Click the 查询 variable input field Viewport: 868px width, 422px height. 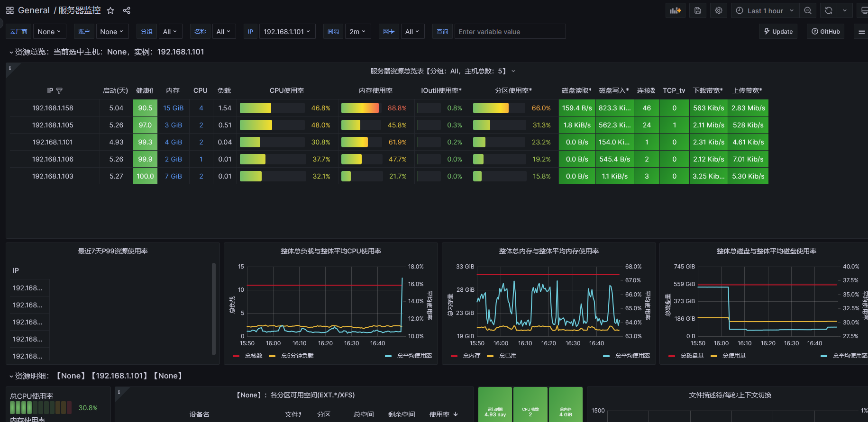point(510,31)
